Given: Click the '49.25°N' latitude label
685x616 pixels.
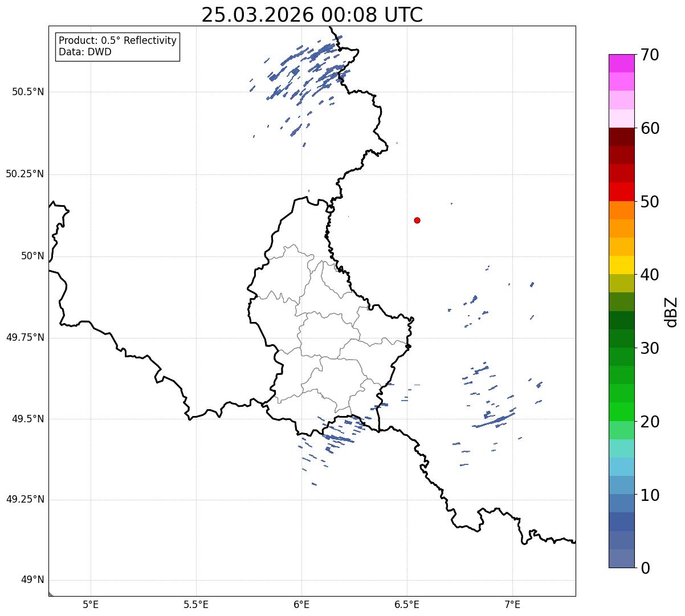Looking at the screenshot, I should [25, 499].
